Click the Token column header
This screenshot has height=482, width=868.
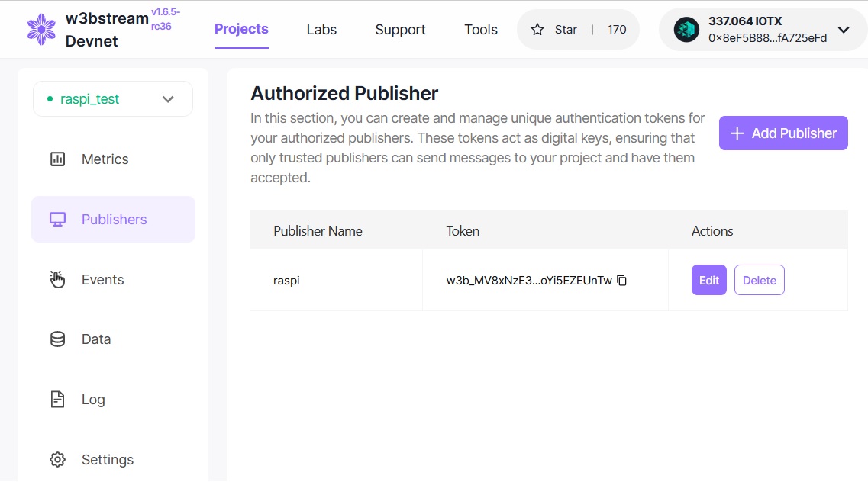tap(463, 231)
